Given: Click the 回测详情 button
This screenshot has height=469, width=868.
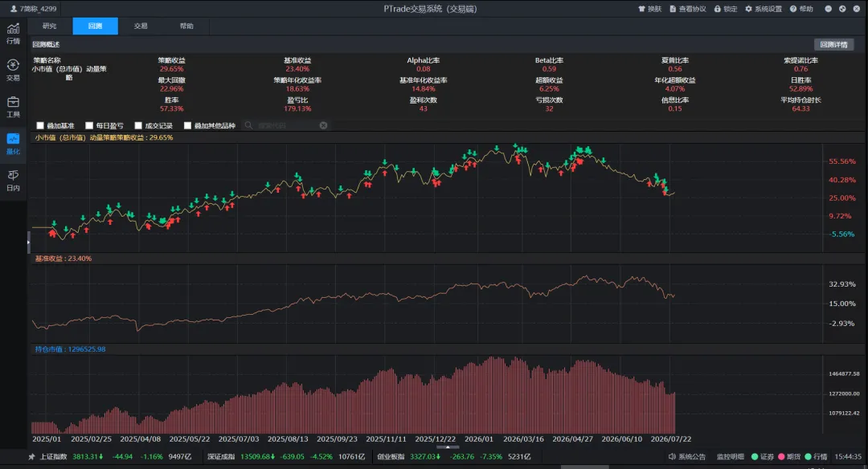Looking at the screenshot, I should pyautogui.click(x=833, y=44).
